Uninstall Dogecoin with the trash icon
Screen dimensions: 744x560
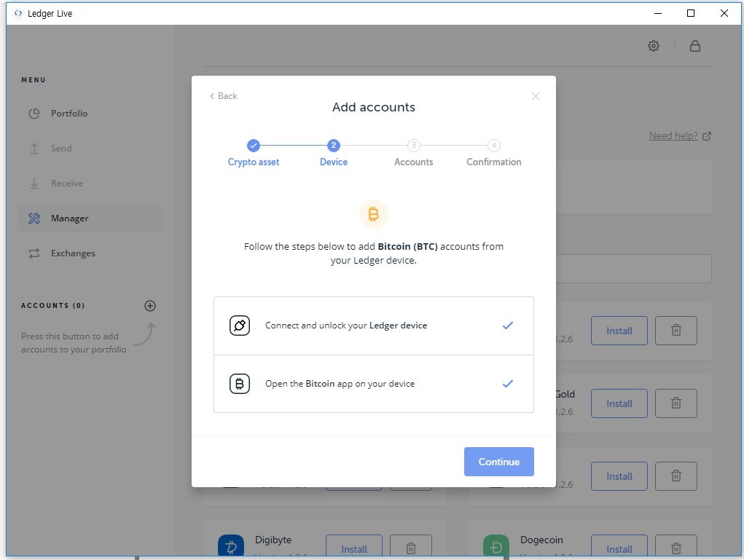point(676,545)
